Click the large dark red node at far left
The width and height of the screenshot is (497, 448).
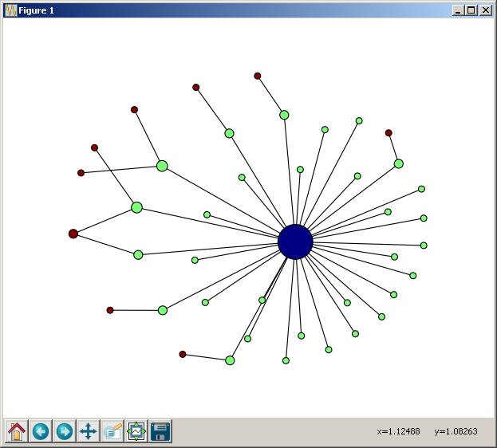73,234
